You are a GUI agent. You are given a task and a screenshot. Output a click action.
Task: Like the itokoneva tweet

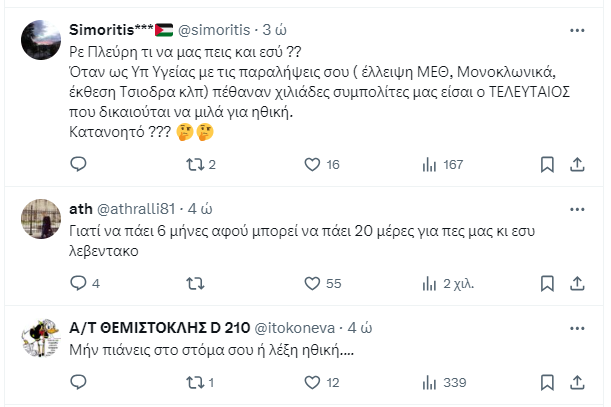[310, 381]
